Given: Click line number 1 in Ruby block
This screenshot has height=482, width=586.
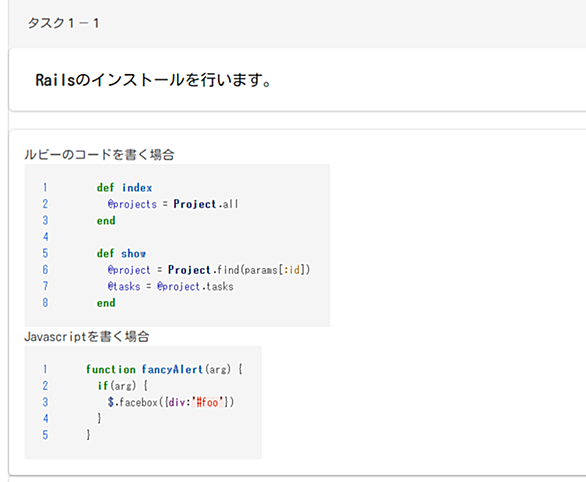Looking at the screenshot, I should [45, 187].
